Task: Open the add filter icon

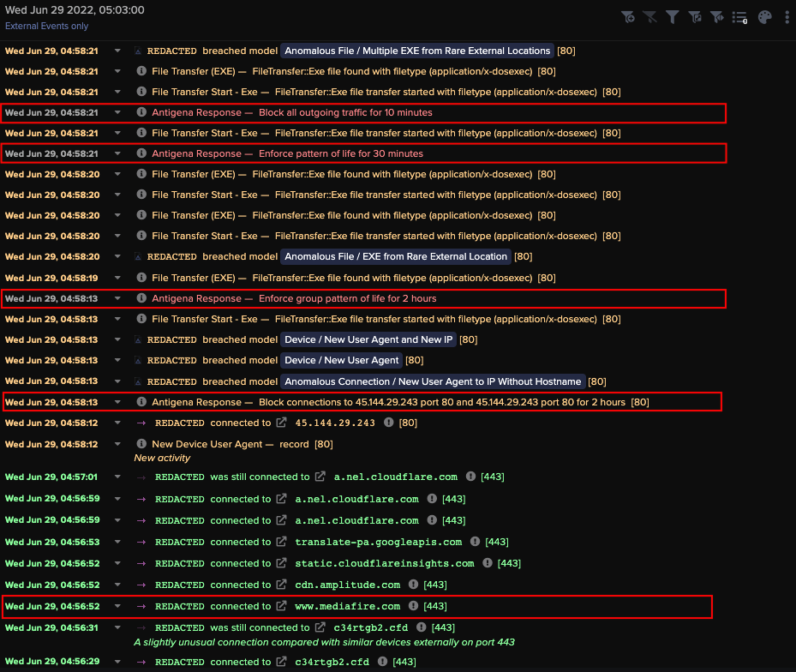Action: (628, 17)
